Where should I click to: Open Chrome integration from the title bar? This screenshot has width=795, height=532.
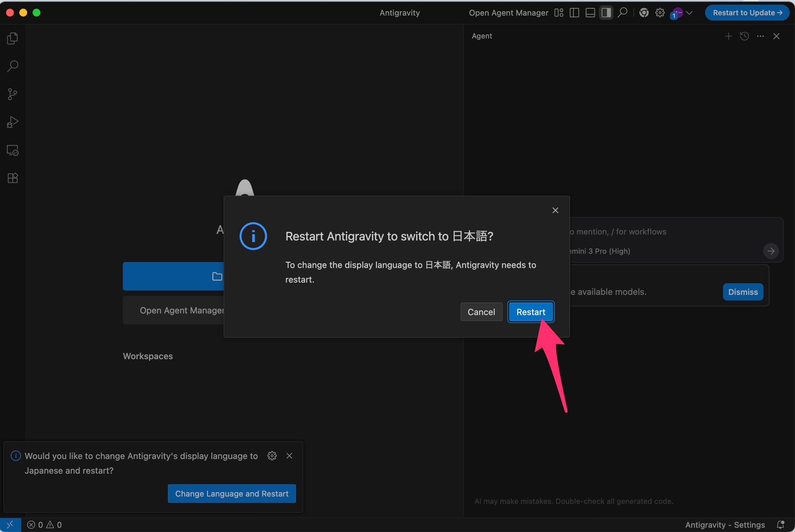click(x=643, y=13)
